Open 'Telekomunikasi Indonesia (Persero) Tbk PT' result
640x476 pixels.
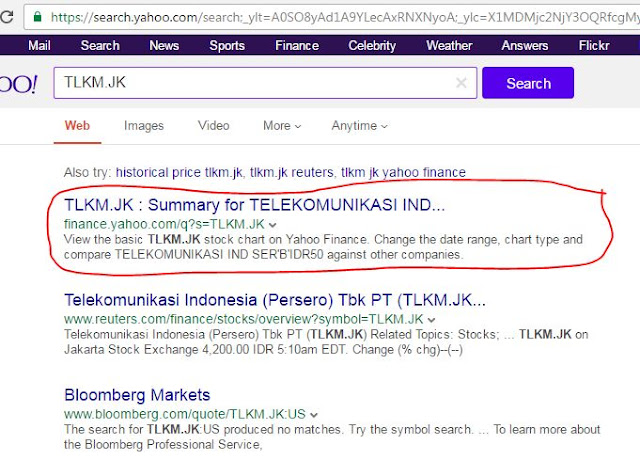(275, 300)
